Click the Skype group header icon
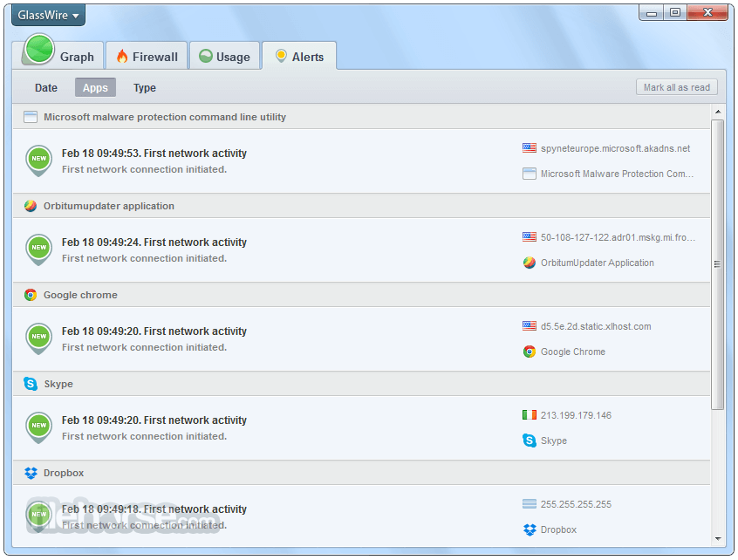This screenshot has width=738, height=560. tap(31, 384)
